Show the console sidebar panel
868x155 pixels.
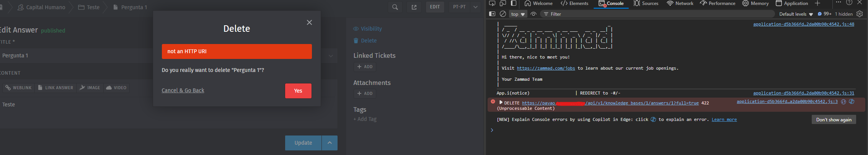point(492,14)
